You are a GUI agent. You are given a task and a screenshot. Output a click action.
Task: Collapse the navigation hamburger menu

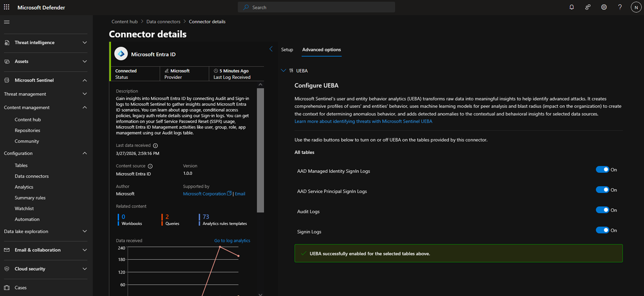[x=7, y=22]
